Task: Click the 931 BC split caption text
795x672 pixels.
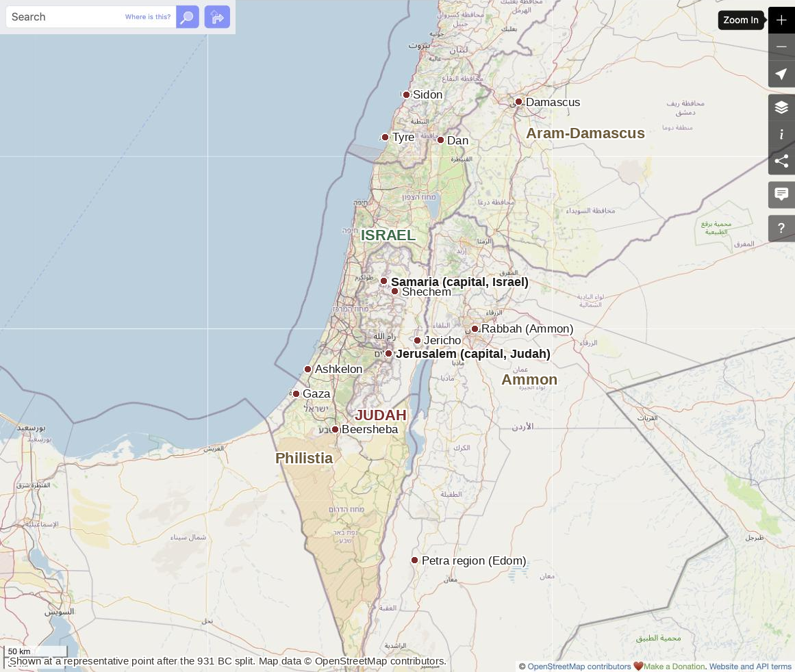Action: (227, 661)
